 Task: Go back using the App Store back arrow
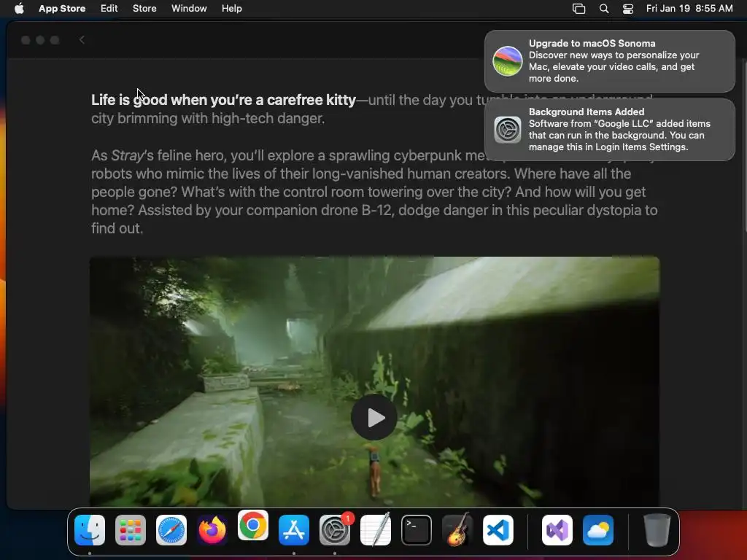click(82, 40)
